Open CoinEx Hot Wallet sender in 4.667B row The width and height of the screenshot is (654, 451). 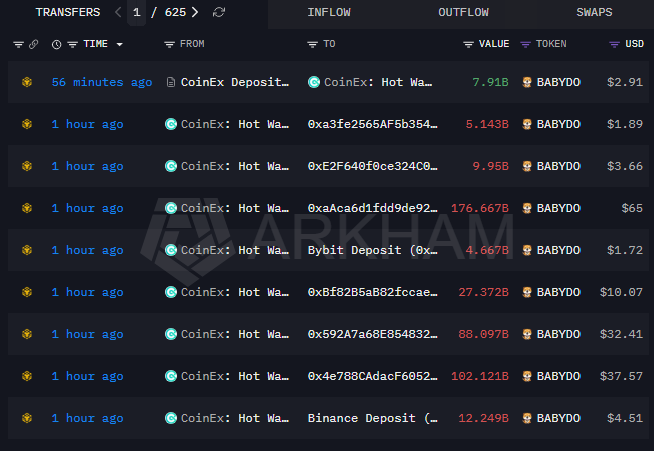[235, 250]
